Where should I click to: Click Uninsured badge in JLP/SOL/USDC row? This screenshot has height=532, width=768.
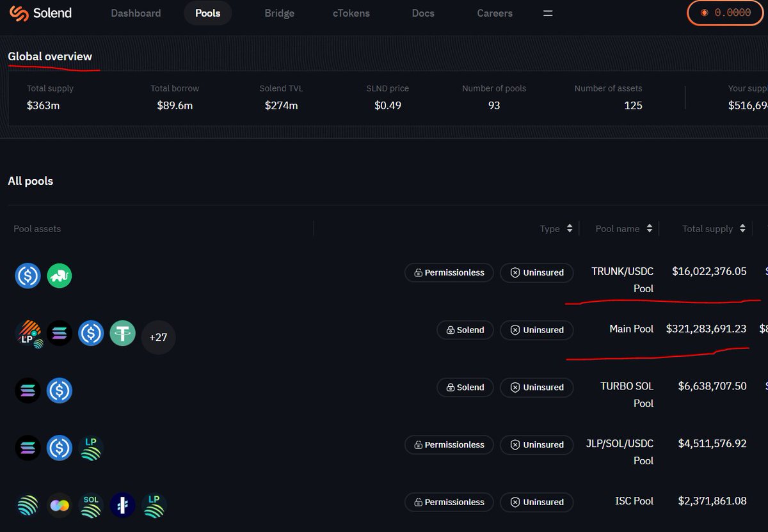click(x=536, y=444)
